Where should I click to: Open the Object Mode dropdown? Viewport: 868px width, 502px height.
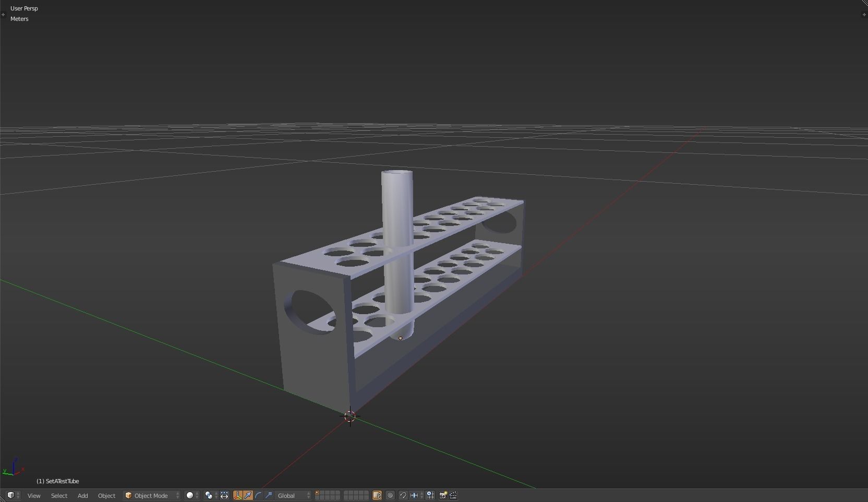click(x=152, y=495)
